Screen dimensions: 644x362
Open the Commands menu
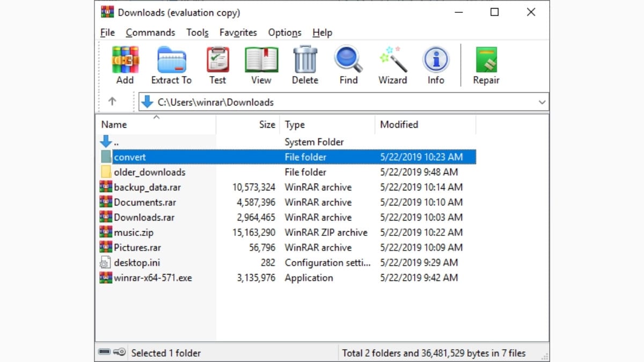click(x=150, y=33)
